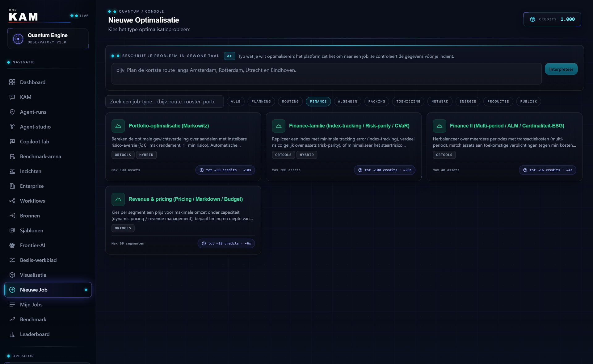Switch to the PACKING category
Screen dimensions: 593x364
tap(376, 102)
